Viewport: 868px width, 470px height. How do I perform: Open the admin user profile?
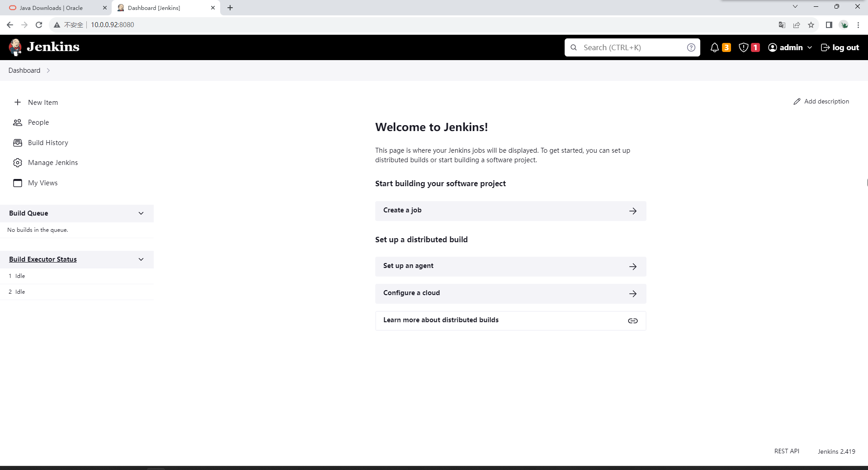[786, 47]
